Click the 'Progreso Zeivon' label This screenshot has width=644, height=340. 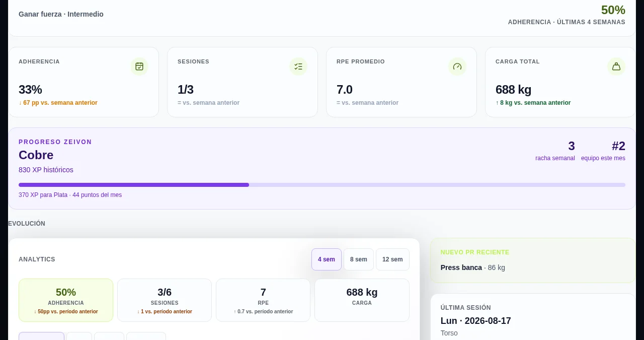[x=55, y=142]
